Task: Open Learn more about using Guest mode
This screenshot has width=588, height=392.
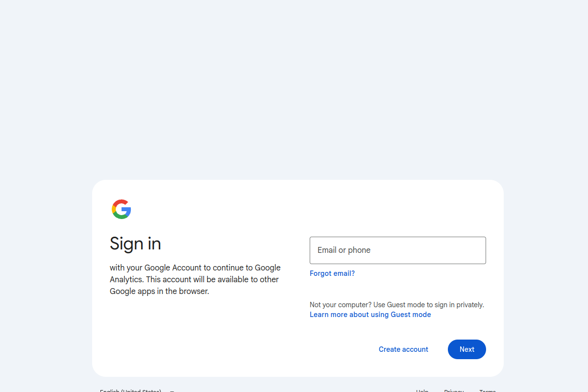Action: click(370, 314)
